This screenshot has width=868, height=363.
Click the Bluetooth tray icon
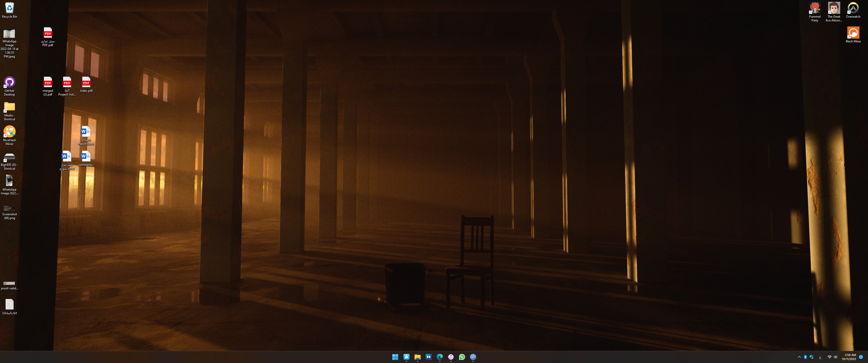coord(805,357)
